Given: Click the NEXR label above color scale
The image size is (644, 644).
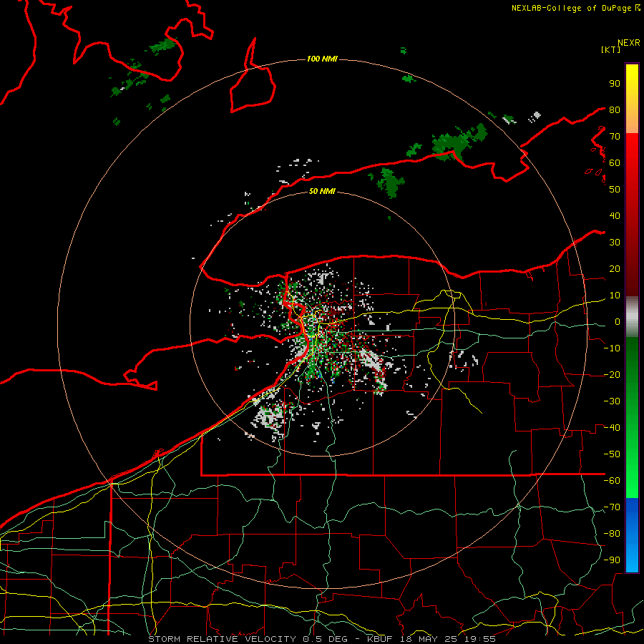Looking at the screenshot, I should coord(629,43).
